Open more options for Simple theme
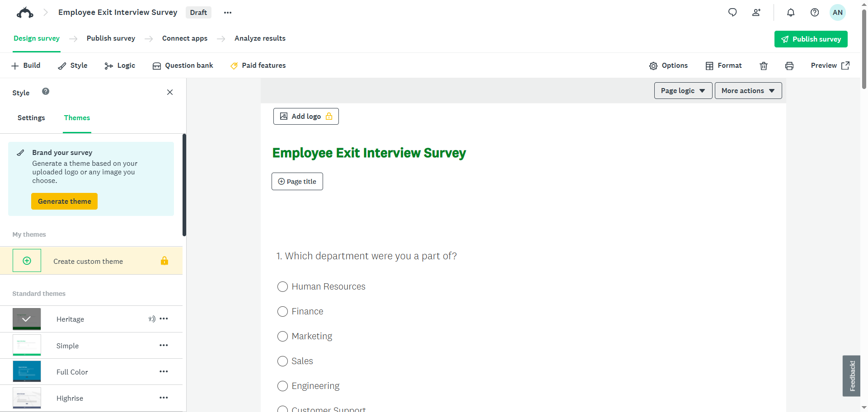This screenshot has height=412, width=868. click(164, 346)
